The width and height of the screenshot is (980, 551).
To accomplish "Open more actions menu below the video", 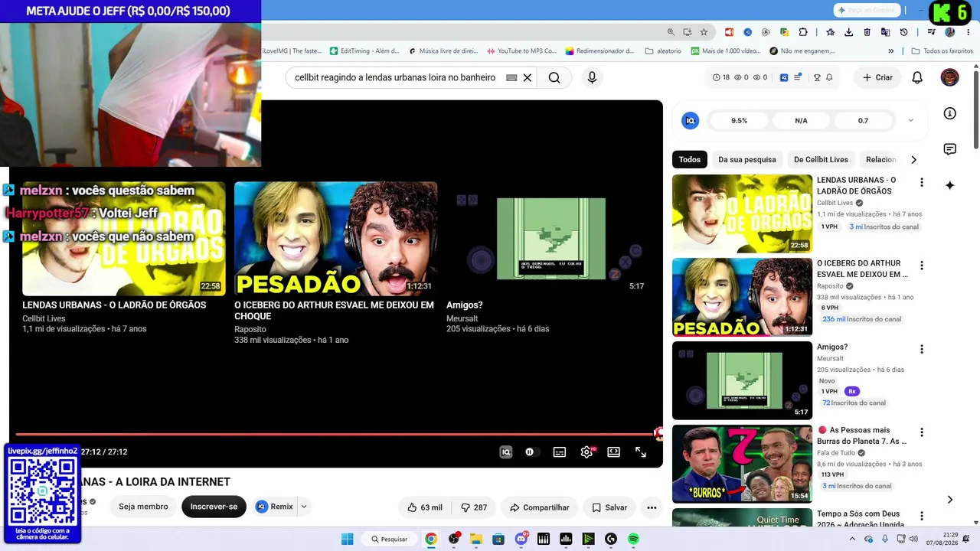I will (652, 507).
